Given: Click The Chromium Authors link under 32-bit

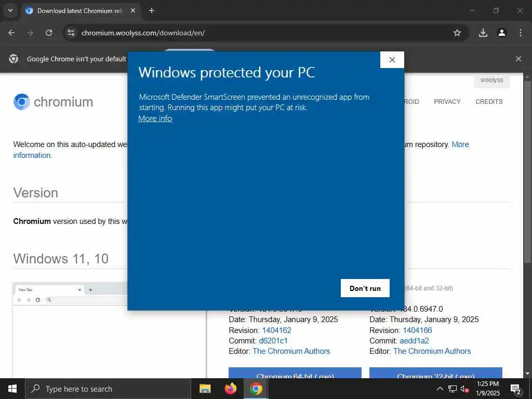Looking at the screenshot, I should pos(432,351).
